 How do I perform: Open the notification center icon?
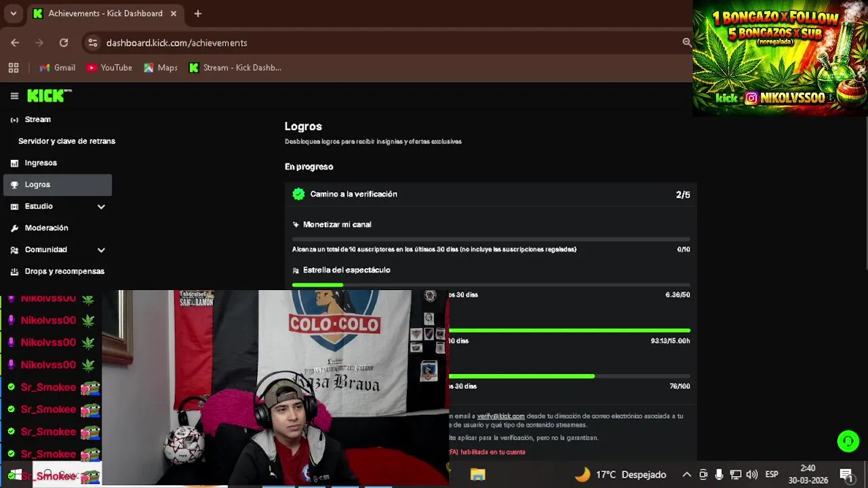[x=846, y=474]
